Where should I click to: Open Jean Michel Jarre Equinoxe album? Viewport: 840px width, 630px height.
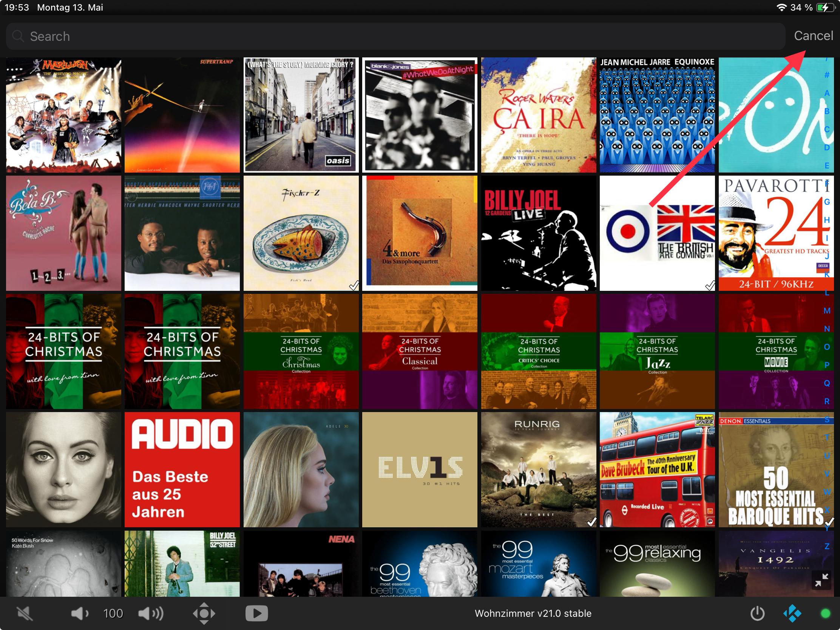click(657, 115)
